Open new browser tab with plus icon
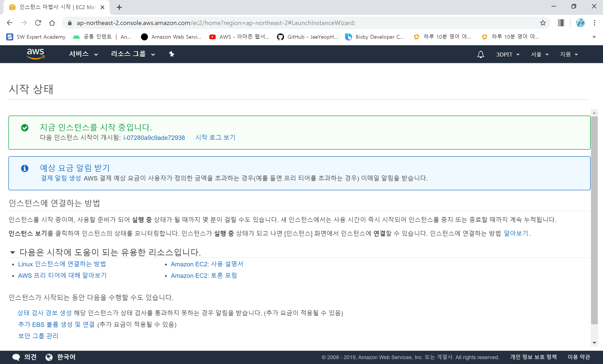This screenshot has width=603, height=364. [x=119, y=7]
